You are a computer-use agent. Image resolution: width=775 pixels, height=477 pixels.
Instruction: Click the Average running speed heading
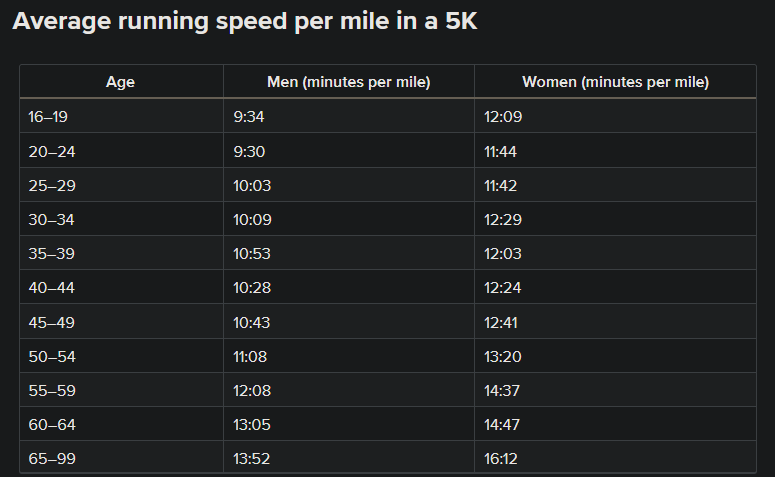pyautogui.click(x=245, y=23)
